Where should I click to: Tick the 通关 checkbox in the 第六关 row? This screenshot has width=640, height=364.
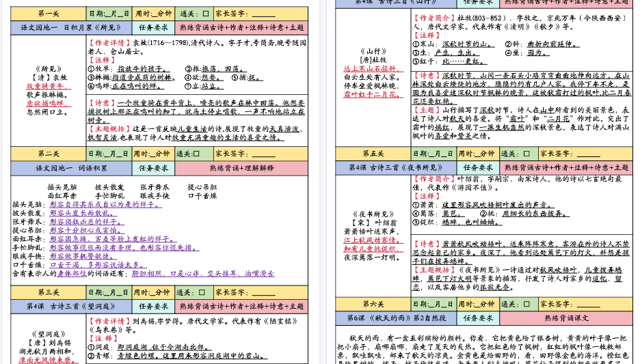coord(526,304)
